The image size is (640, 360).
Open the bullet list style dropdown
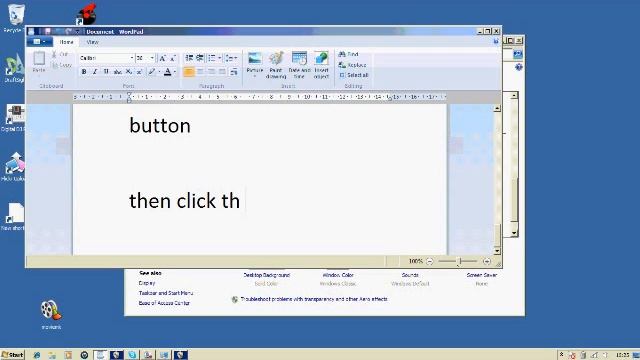click(x=219, y=58)
